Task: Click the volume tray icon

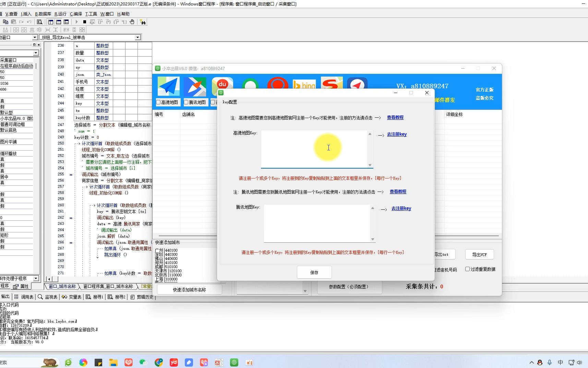Action: click(x=579, y=363)
